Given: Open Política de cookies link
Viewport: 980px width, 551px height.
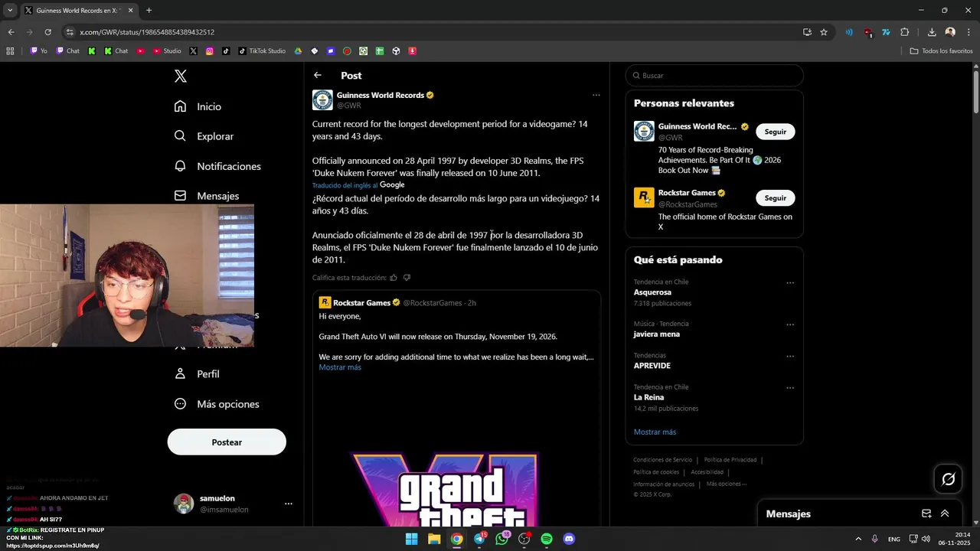Looking at the screenshot, I should [656, 472].
